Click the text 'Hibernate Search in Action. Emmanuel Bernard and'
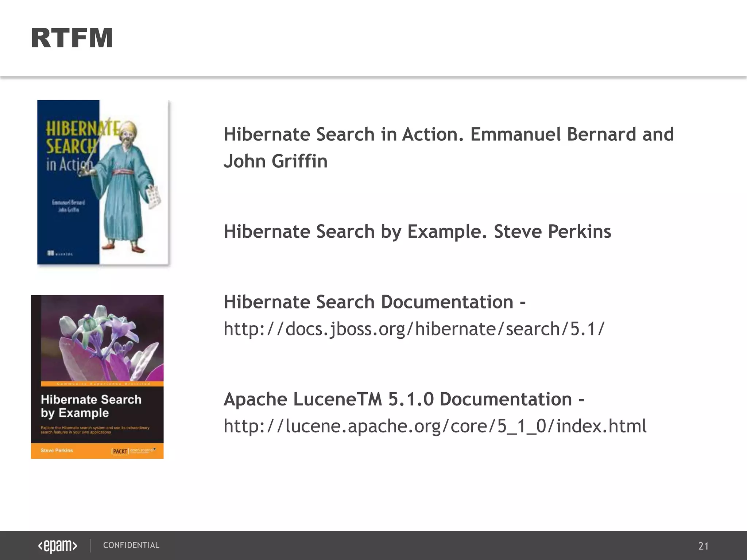 coord(449,134)
